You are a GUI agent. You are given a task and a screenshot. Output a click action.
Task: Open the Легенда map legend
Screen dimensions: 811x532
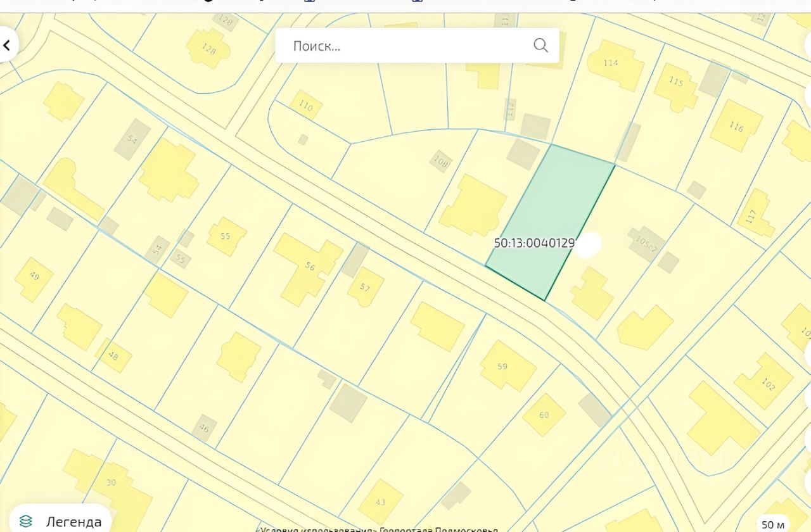[61, 521]
